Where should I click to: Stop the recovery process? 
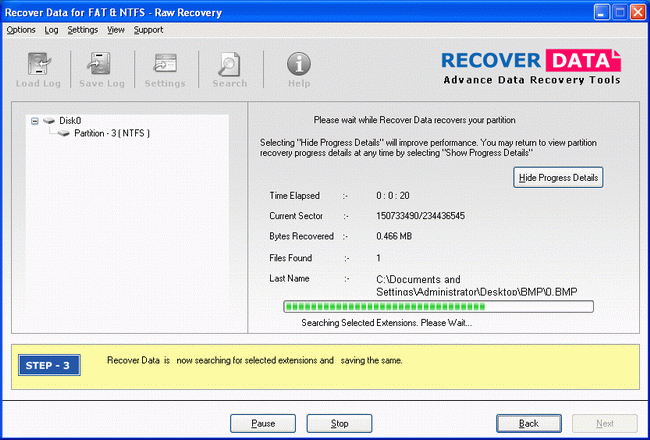pos(339,423)
